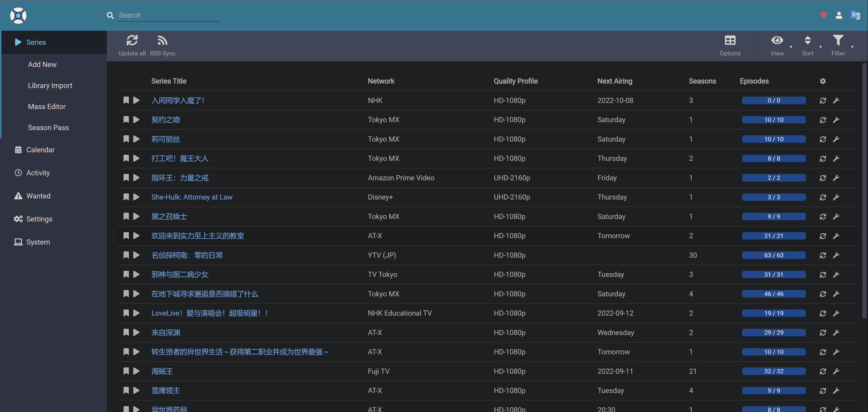
Task: Focus the Search input field
Action: (x=169, y=15)
